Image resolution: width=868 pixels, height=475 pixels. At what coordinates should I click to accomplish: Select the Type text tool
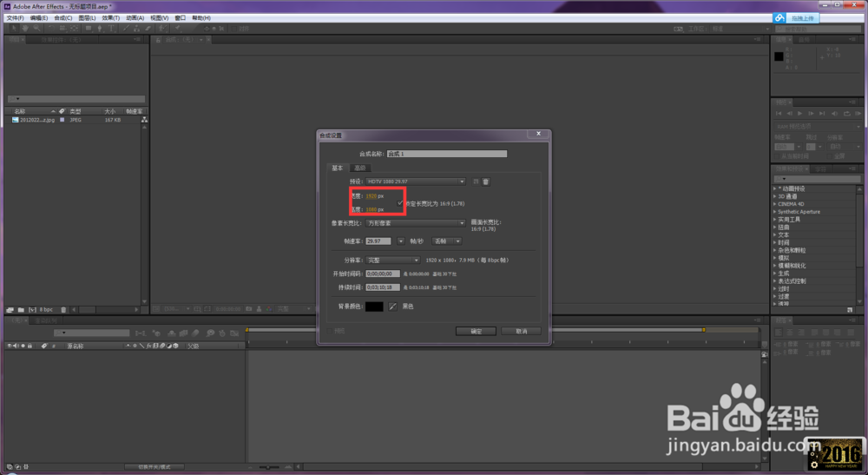(111, 28)
